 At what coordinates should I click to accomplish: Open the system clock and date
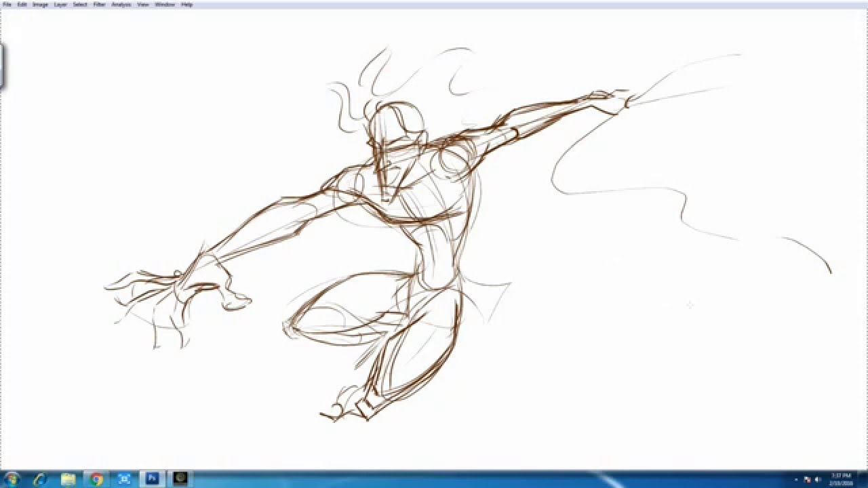click(x=840, y=479)
